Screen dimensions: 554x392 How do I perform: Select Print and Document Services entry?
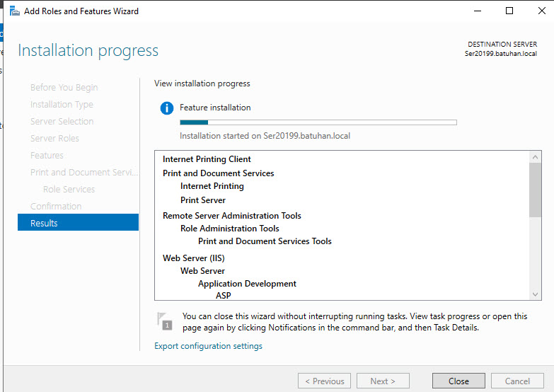coord(218,173)
